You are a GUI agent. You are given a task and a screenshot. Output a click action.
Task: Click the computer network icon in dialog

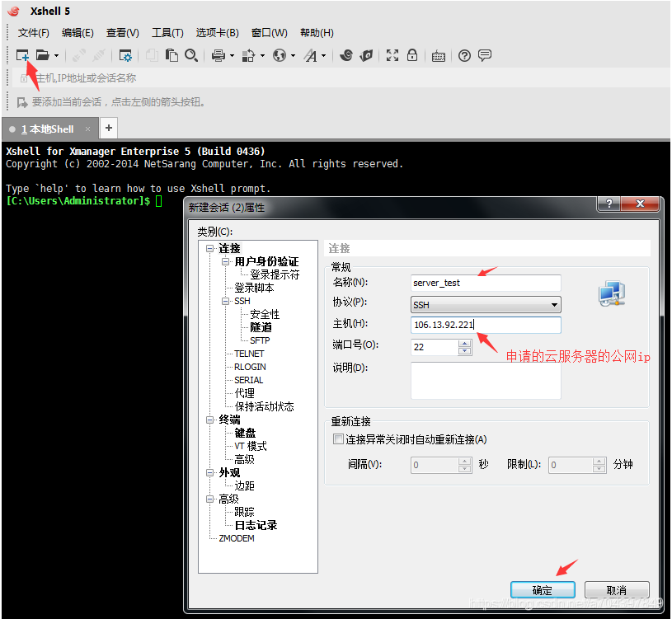coord(612,293)
